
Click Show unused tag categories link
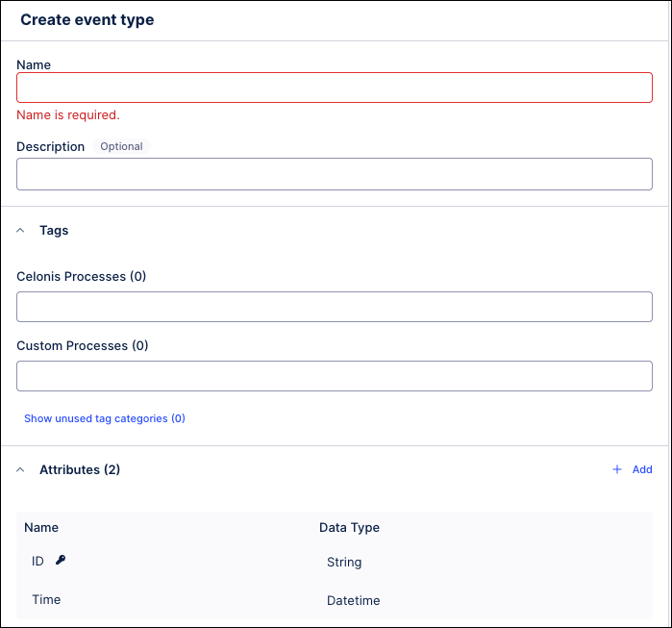[104, 419]
